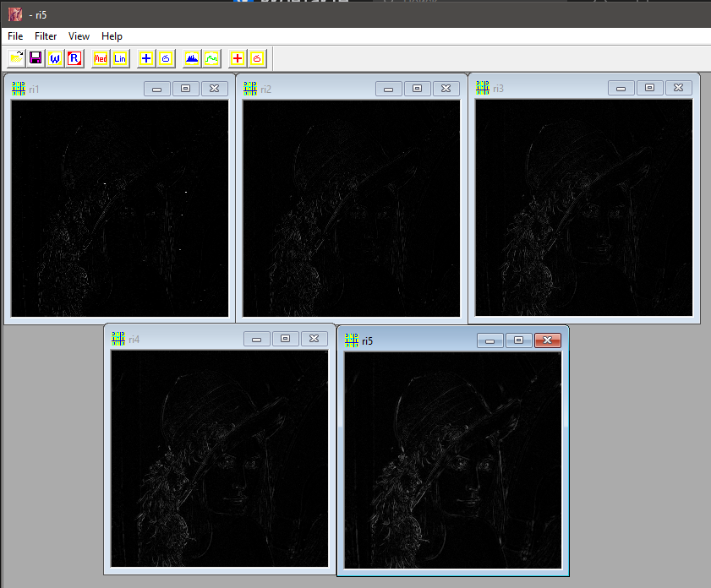This screenshot has width=711, height=588.
Task: Activate ri3 by clicking its image
Action: click(x=584, y=208)
